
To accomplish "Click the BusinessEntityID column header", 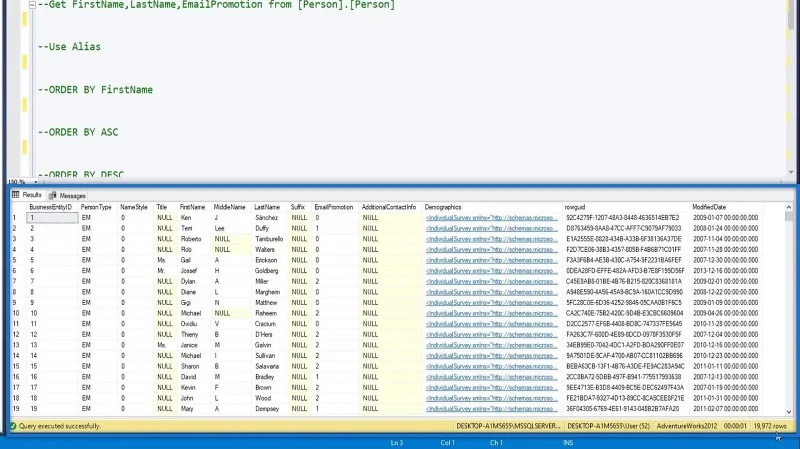I will [51, 207].
